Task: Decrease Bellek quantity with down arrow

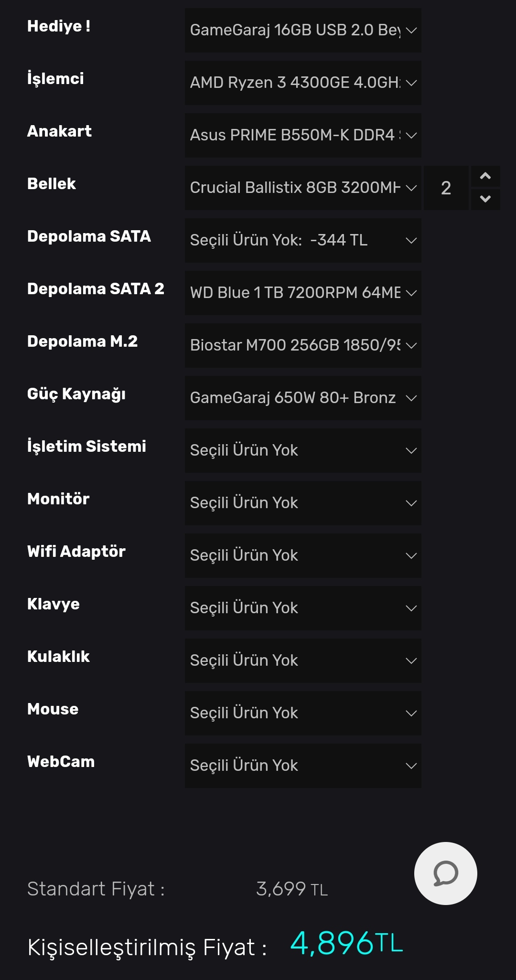Action: (x=485, y=199)
